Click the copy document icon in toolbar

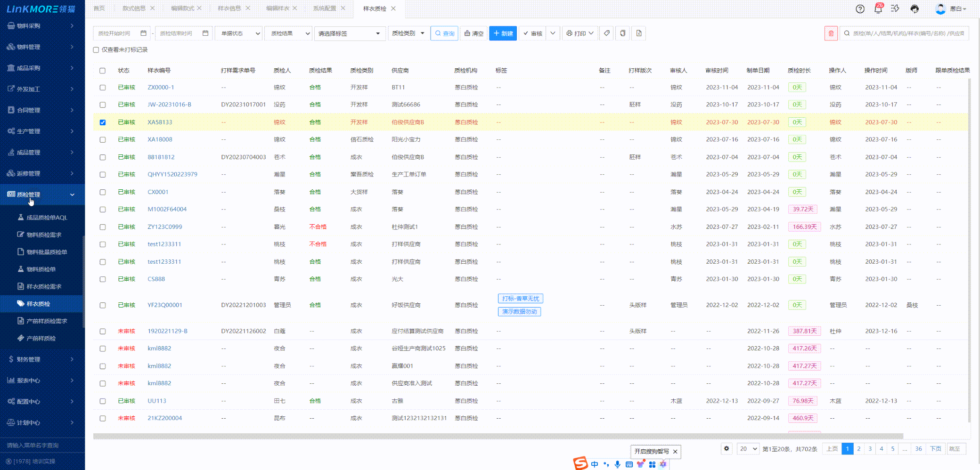(x=622, y=33)
